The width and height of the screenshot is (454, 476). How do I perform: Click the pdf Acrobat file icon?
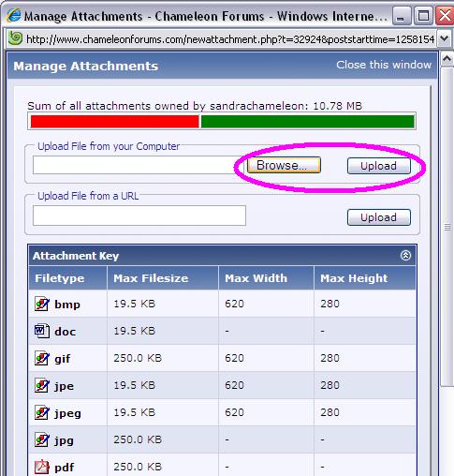coord(42,467)
